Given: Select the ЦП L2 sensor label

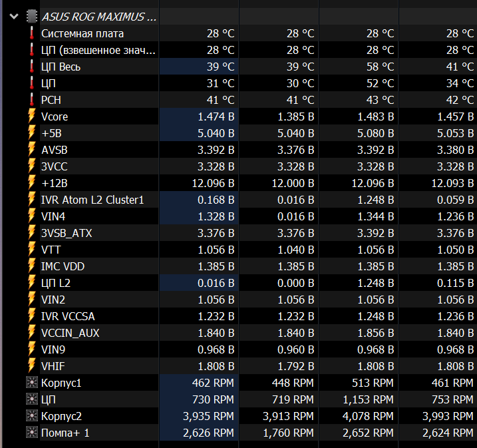Looking at the screenshot, I should (56, 283).
